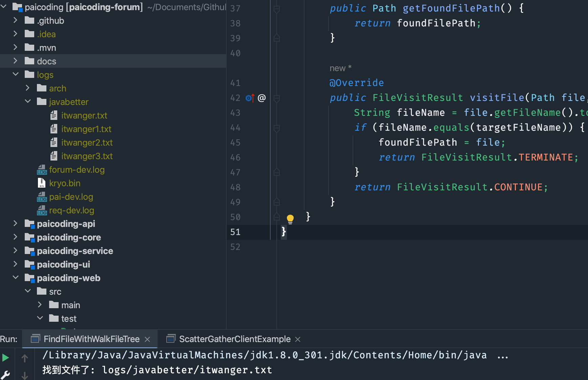Expand the paicoding-core module
The image size is (588, 380).
16,237
